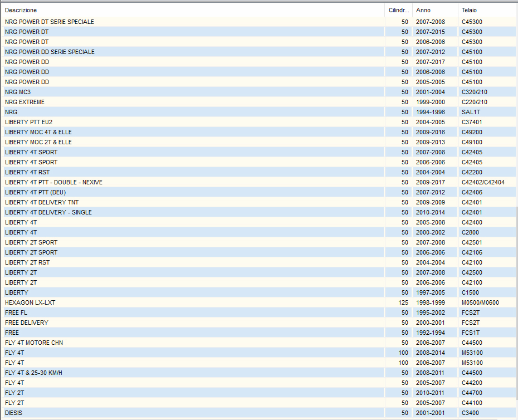Select the NRG EXTREME row

(x=258, y=102)
